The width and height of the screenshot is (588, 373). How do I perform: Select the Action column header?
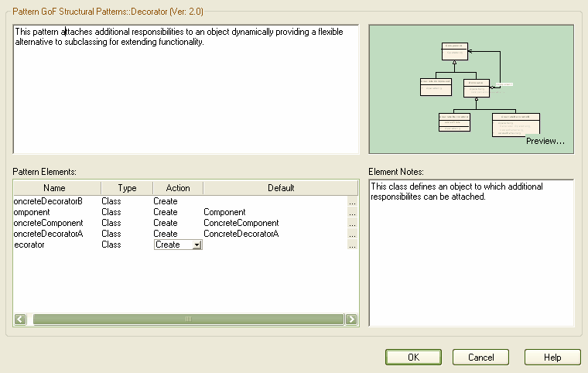(178, 188)
